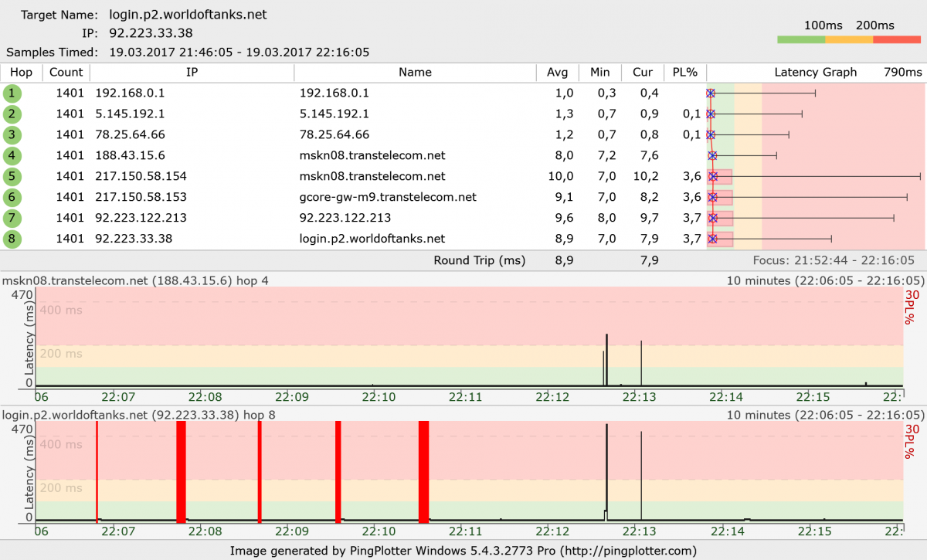Select gcore-gw-m9.transtelecom.net row name
927x560 pixels.
tap(388, 198)
